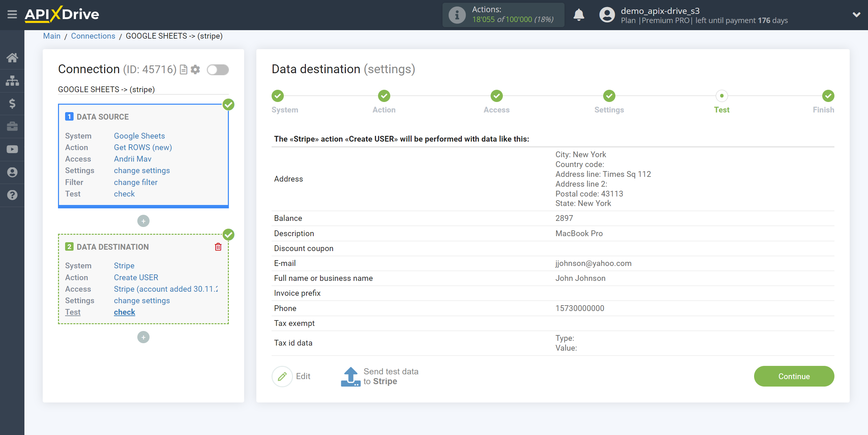Click change filter link

coord(136,182)
